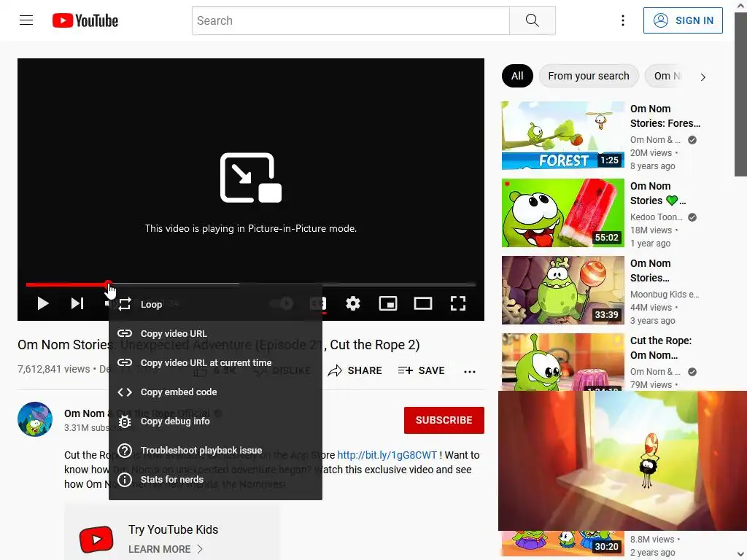Click the SHARE button
The image size is (747, 560).
[x=355, y=370]
